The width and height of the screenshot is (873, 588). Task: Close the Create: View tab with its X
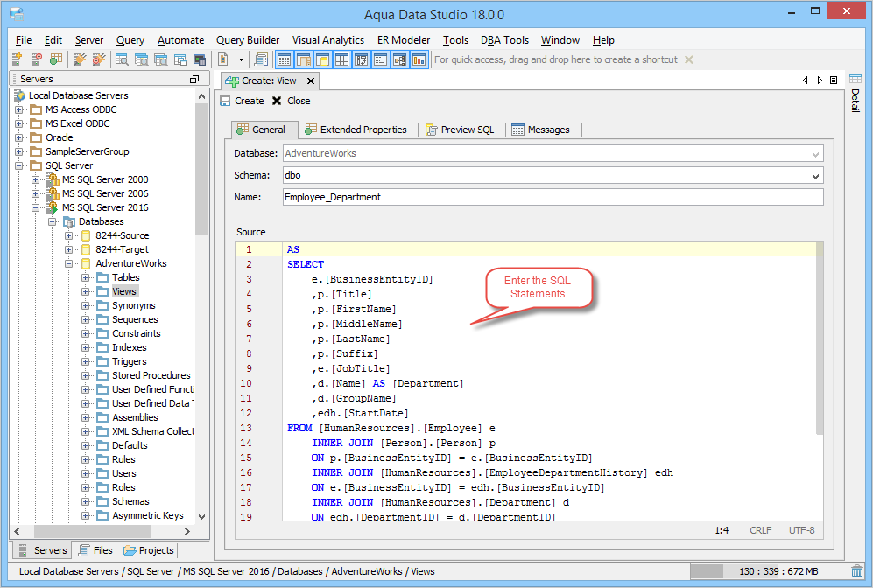click(x=310, y=80)
